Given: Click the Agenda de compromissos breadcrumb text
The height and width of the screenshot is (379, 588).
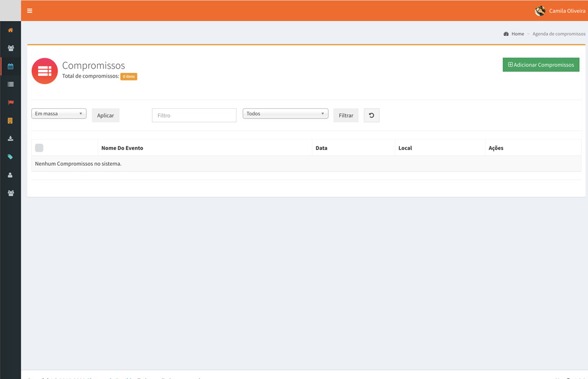Looking at the screenshot, I should click(559, 33).
